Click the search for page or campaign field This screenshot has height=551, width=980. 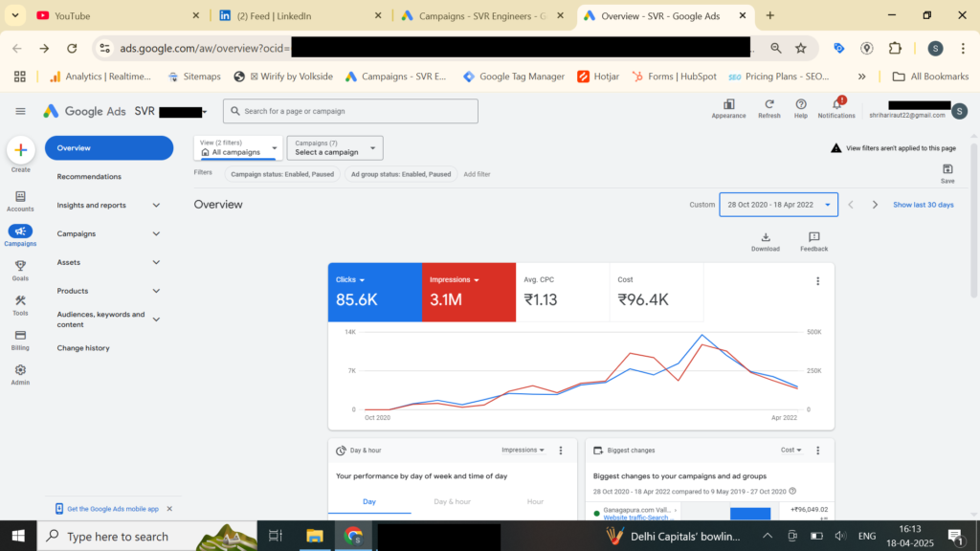[x=350, y=111]
